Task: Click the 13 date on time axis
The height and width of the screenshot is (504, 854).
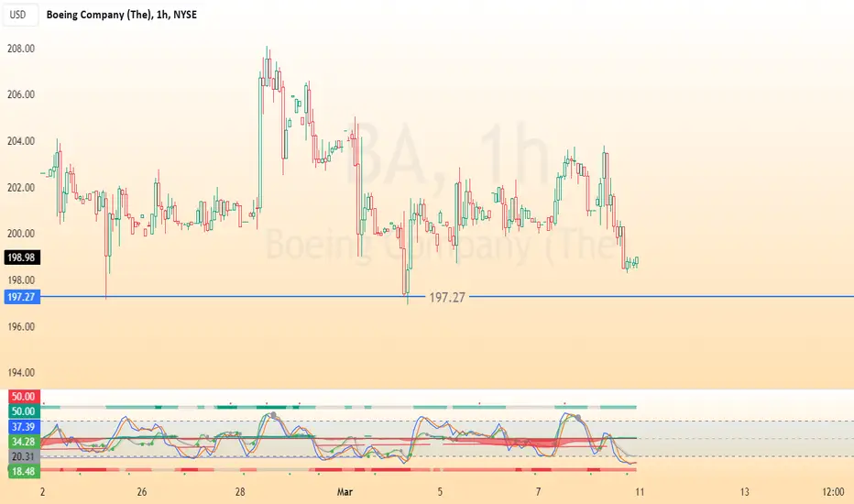Action: (x=745, y=492)
